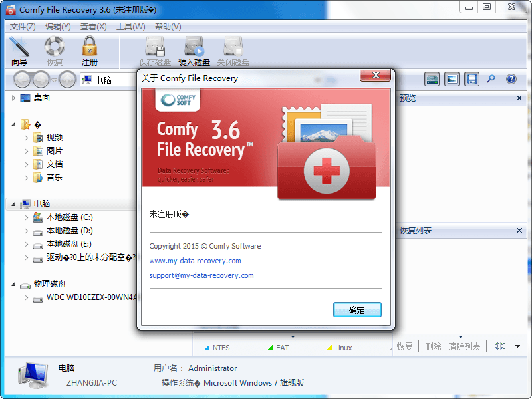Click the NTFS legend label
Image resolution: width=532 pixels, height=399 pixels.
pos(221,348)
